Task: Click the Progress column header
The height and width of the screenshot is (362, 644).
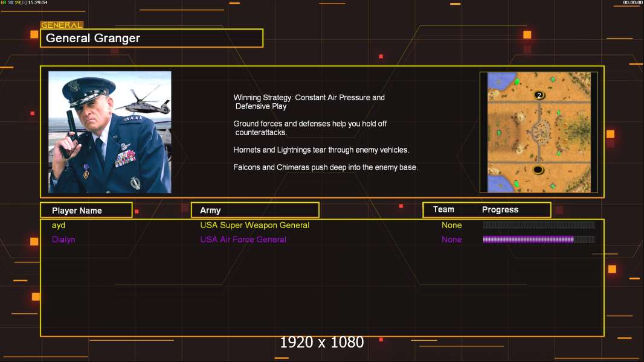Action: 500,209
